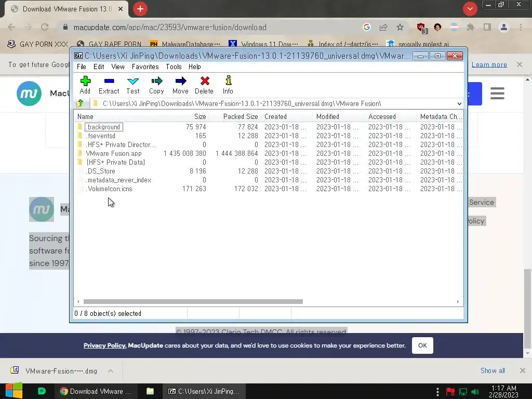The width and height of the screenshot is (532, 399).
Task: Sort by the Packed Size column header
Action: [235, 116]
